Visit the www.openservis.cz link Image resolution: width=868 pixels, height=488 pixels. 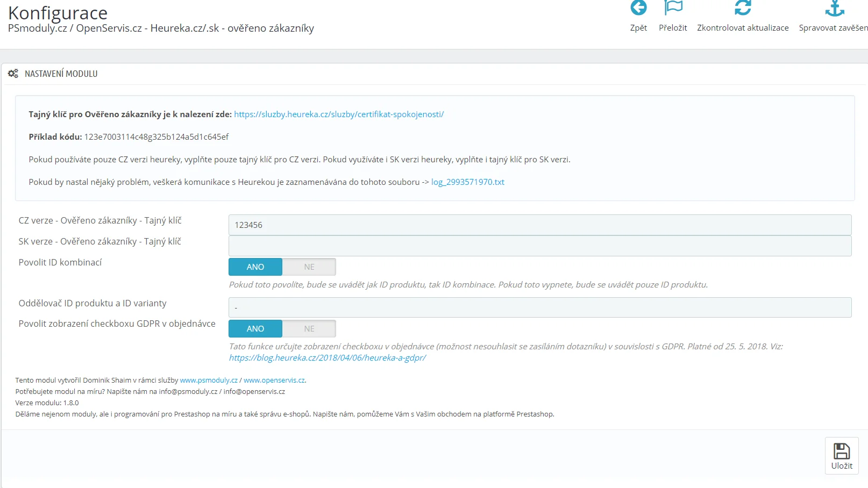click(274, 381)
